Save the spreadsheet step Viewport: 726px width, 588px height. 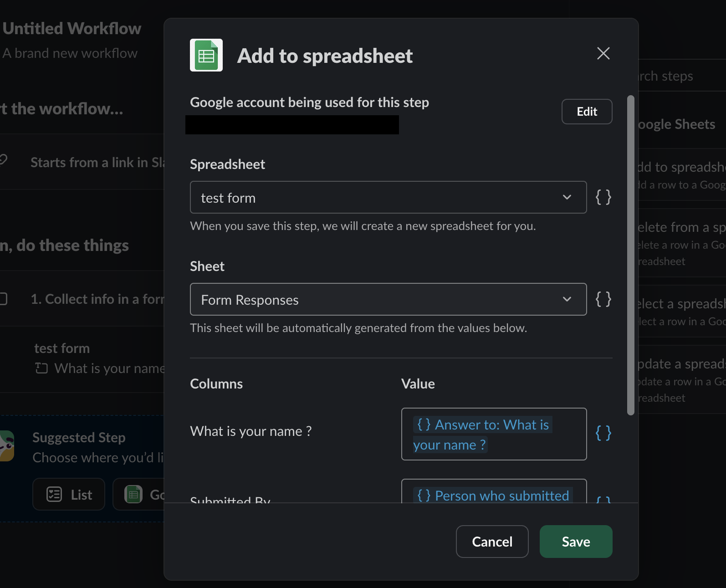576,542
